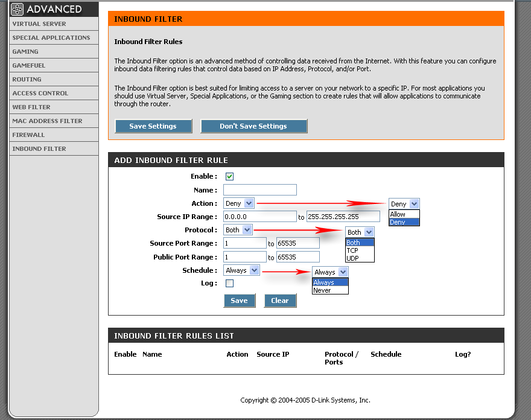Viewport: 531px width, 420px height.
Task: Click the Protocol / Ports column header
Action: 342,358
